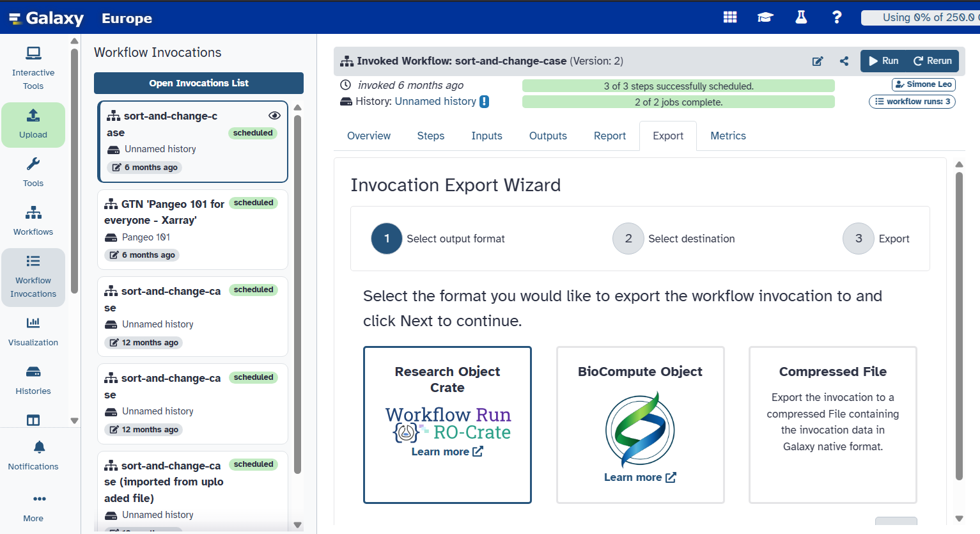
Task: Open the Learn more link under RO-Crate
Action: click(447, 451)
